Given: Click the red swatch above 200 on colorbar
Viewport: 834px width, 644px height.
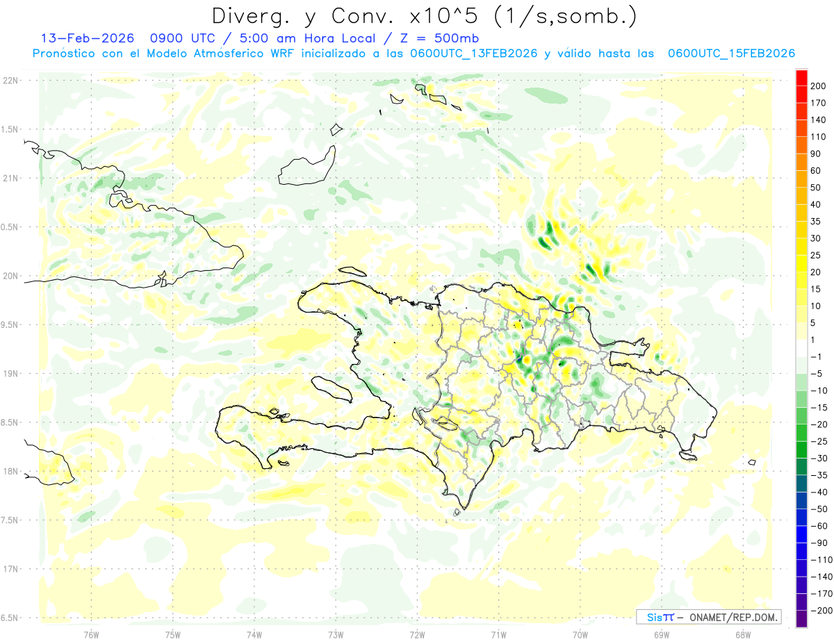Looking at the screenshot, I should 801,77.
